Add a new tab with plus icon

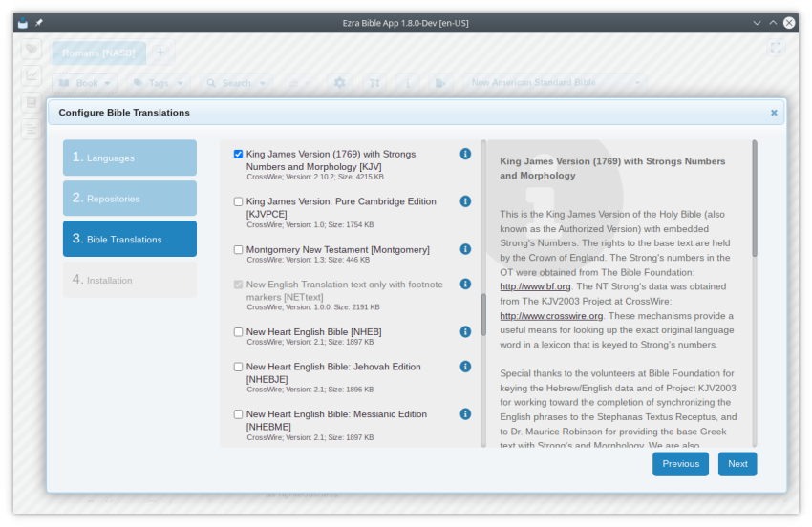pyautogui.click(x=160, y=53)
